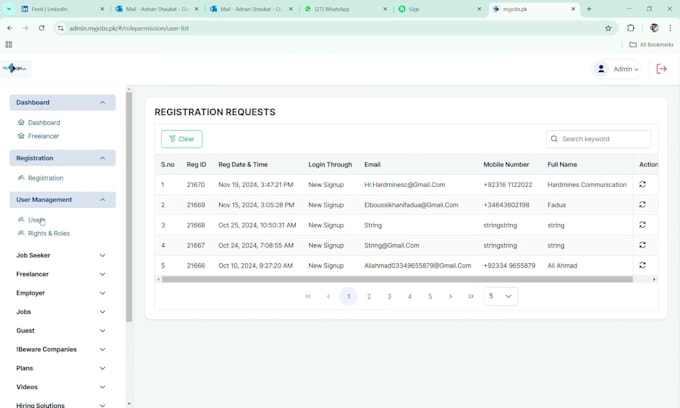This screenshot has width=680, height=408.
Task: Expand the Freelancer sidebar menu
Action: pos(61,274)
